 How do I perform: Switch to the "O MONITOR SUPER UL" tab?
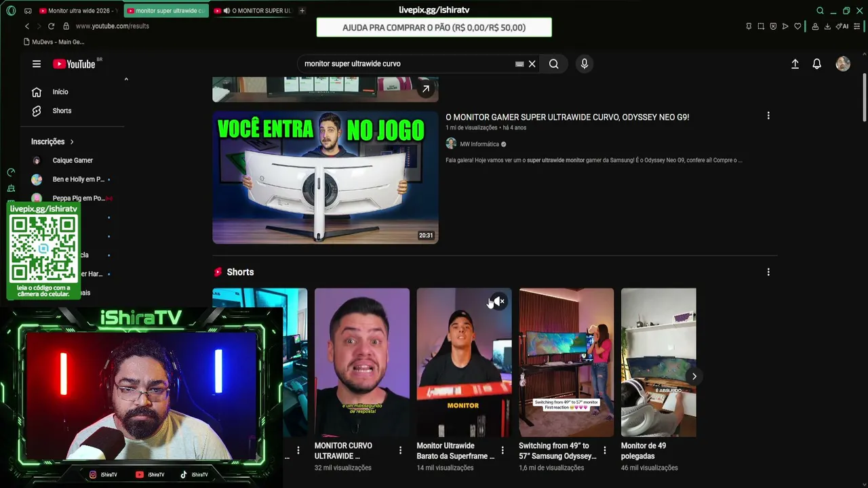point(252,11)
